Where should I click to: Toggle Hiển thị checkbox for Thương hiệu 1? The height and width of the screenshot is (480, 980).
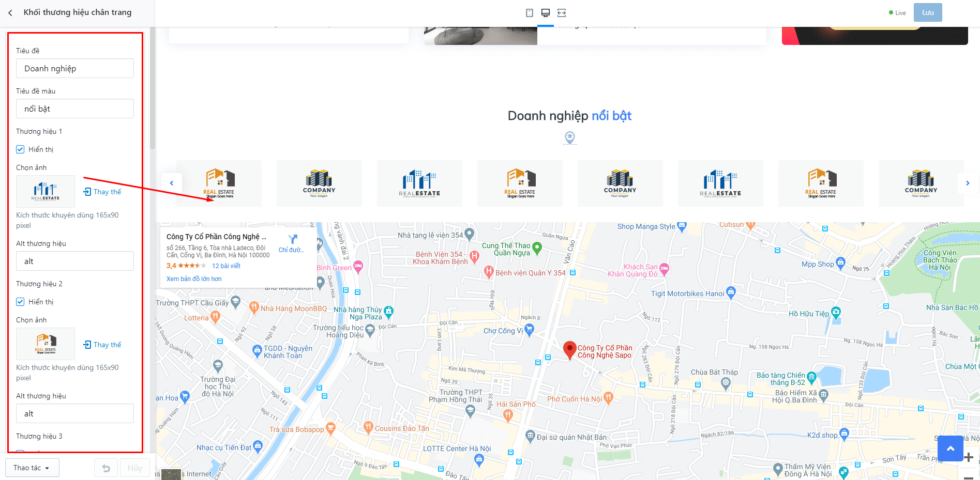click(x=20, y=149)
